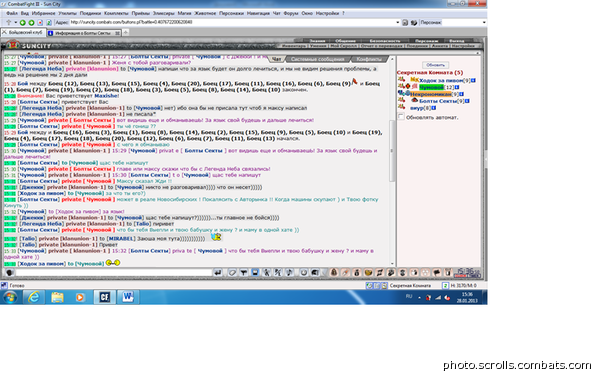
Task: Open the Конфликты chat tab
Action: [369, 59]
